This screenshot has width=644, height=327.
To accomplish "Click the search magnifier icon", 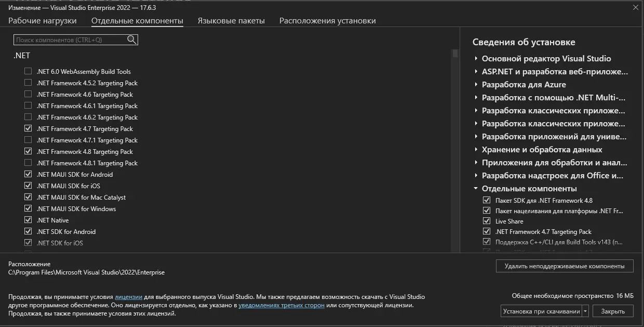I will (x=131, y=40).
